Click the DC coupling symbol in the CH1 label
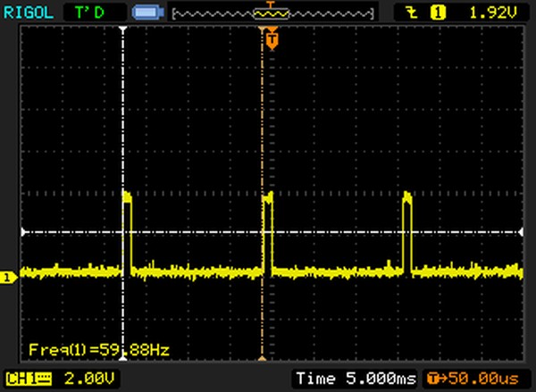Image resolution: width=536 pixels, height=392 pixels. pos(42,377)
